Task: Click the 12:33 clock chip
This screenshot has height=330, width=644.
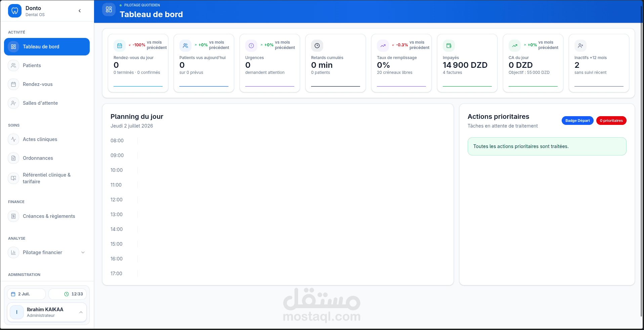Action: pos(68,294)
